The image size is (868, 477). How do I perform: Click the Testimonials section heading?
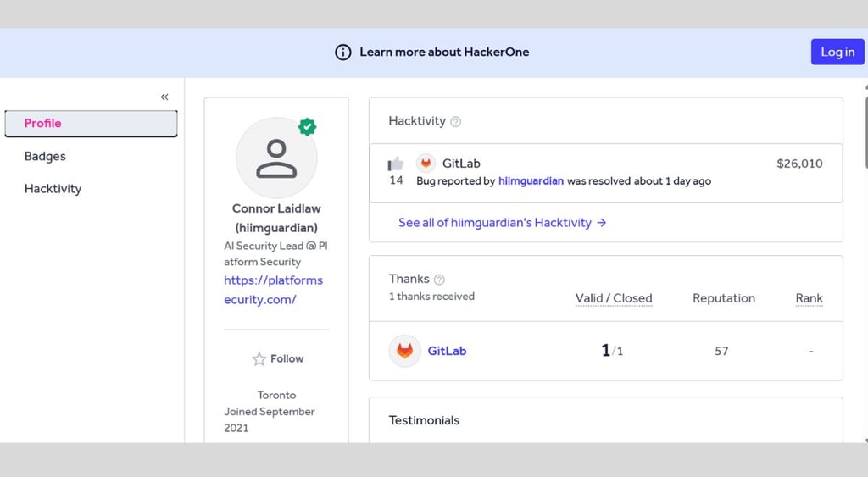click(424, 420)
